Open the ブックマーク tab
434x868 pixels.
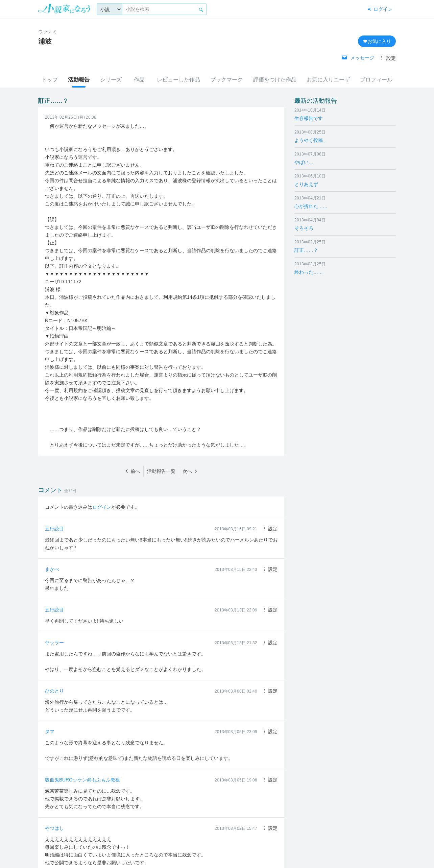coord(226,80)
